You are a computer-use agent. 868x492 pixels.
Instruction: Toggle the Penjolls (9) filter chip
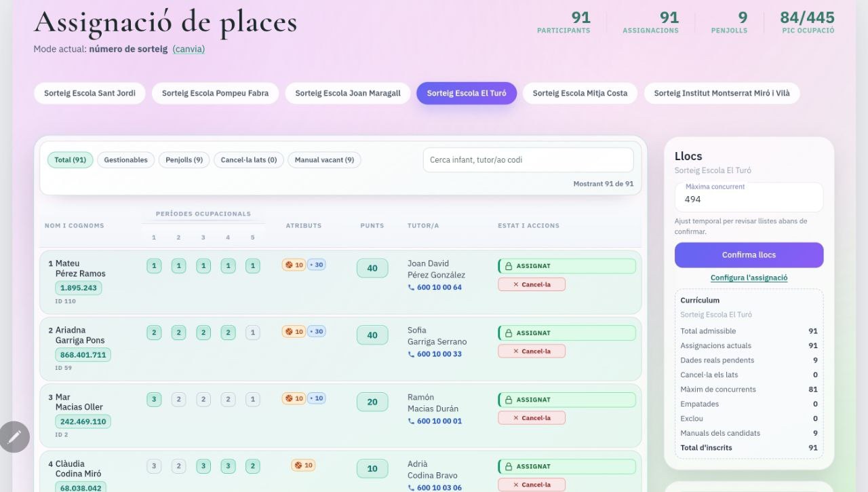[x=184, y=160]
